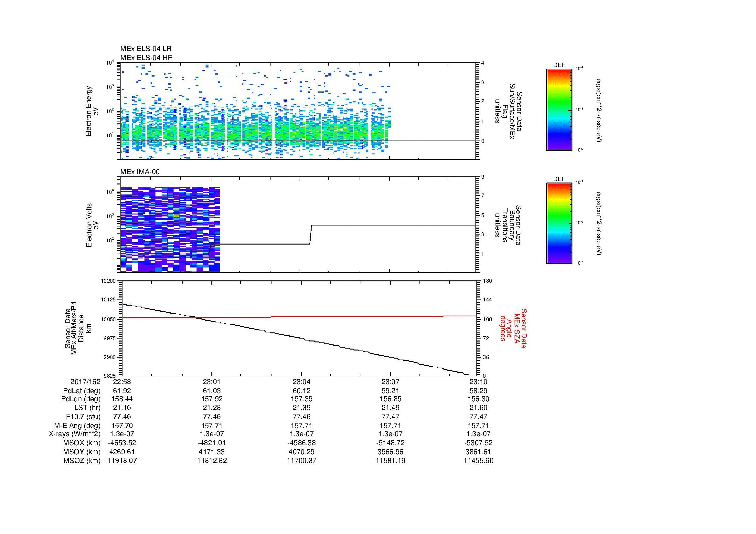Click the '23:10' time tick label

[478, 382]
